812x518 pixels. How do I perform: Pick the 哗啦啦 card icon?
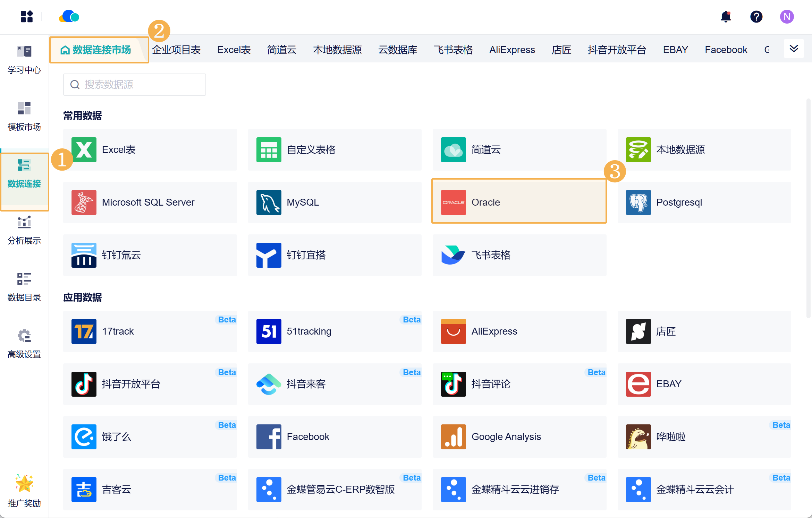pyautogui.click(x=638, y=437)
